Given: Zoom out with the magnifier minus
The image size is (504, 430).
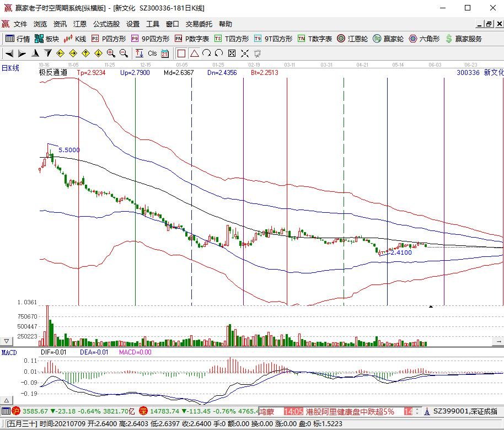Looking at the screenshot, I should [x=124, y=53].
